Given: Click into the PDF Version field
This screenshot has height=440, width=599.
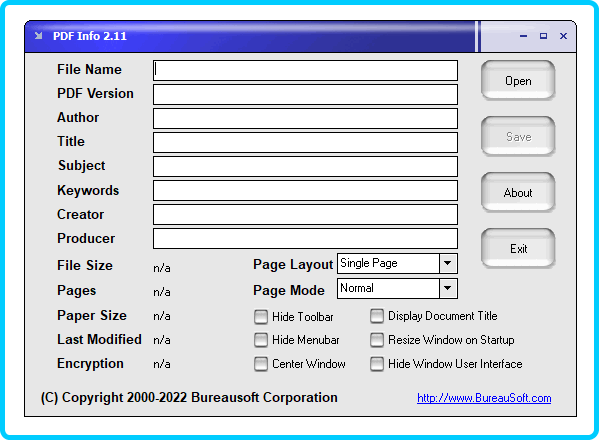Looking at the screenshot, I should 305,94.
